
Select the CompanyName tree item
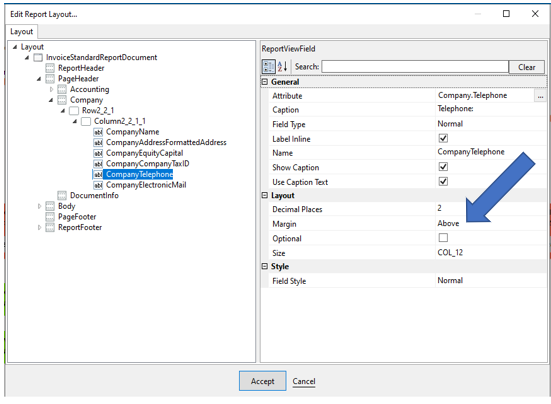(132, 132)
